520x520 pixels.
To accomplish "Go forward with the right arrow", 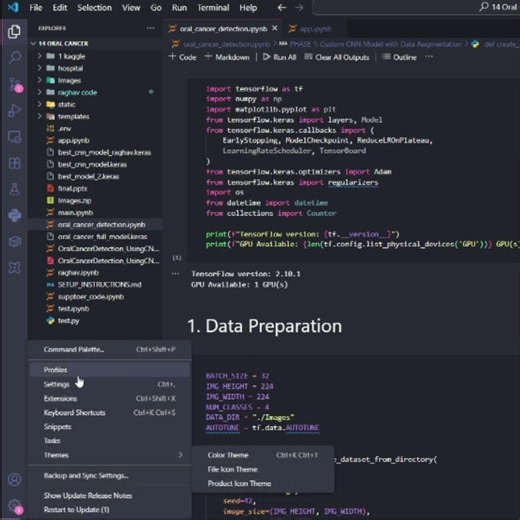I will pyautogui.click(x=299, y=7).
